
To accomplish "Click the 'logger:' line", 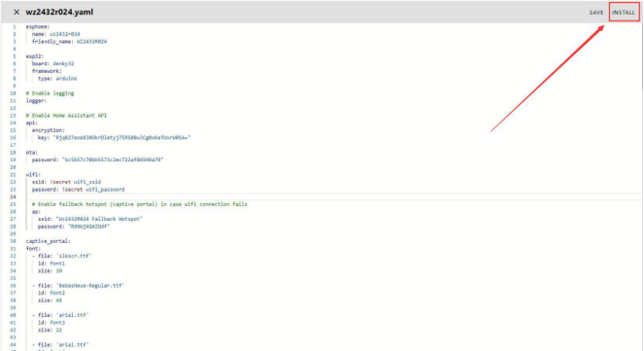I will tap(36, 101).
